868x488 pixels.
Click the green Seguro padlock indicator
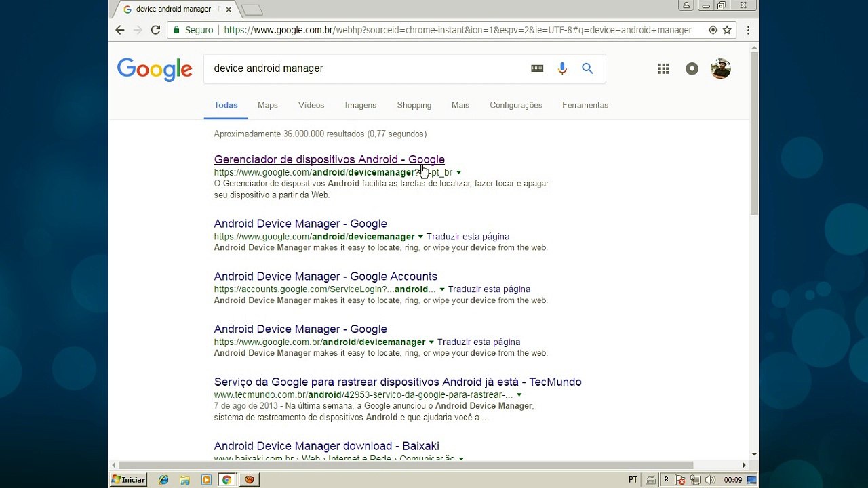(x=193, y=30)
